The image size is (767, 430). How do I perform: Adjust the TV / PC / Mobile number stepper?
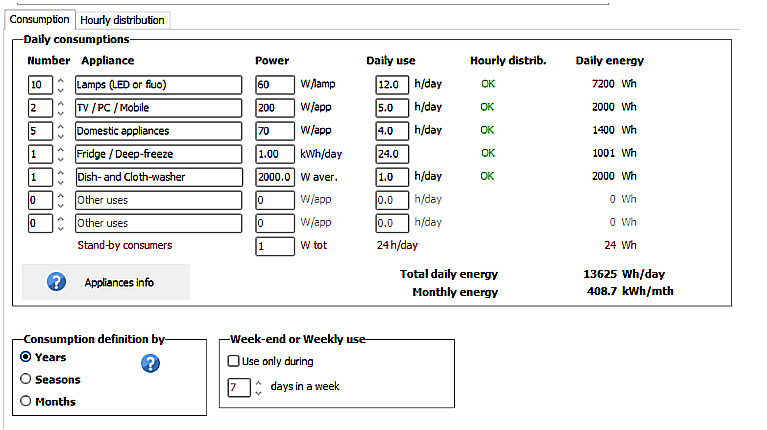pyautogui.click(x=60, y=108)
